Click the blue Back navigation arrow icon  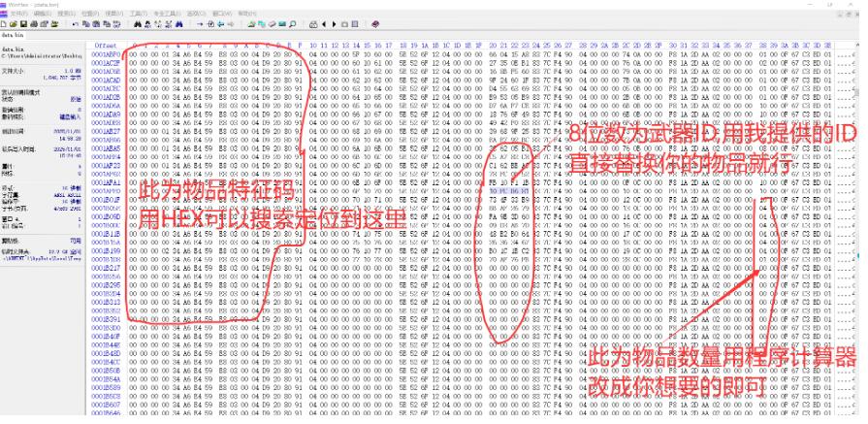[x=221, y=24]
